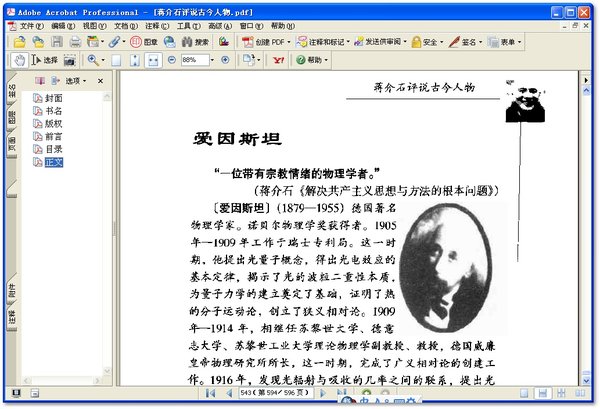
Task: Open the 帮助 help toolbar dropdown
Action: coord(326,60)
